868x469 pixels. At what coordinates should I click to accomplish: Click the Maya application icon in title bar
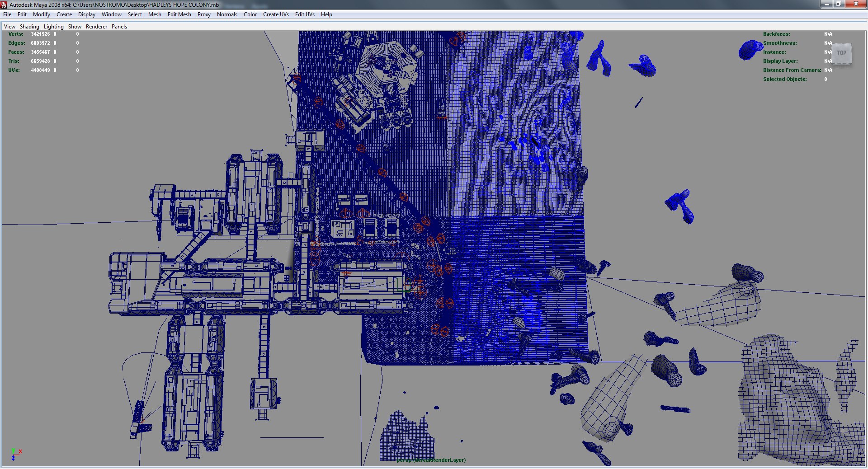coord(4,5)
